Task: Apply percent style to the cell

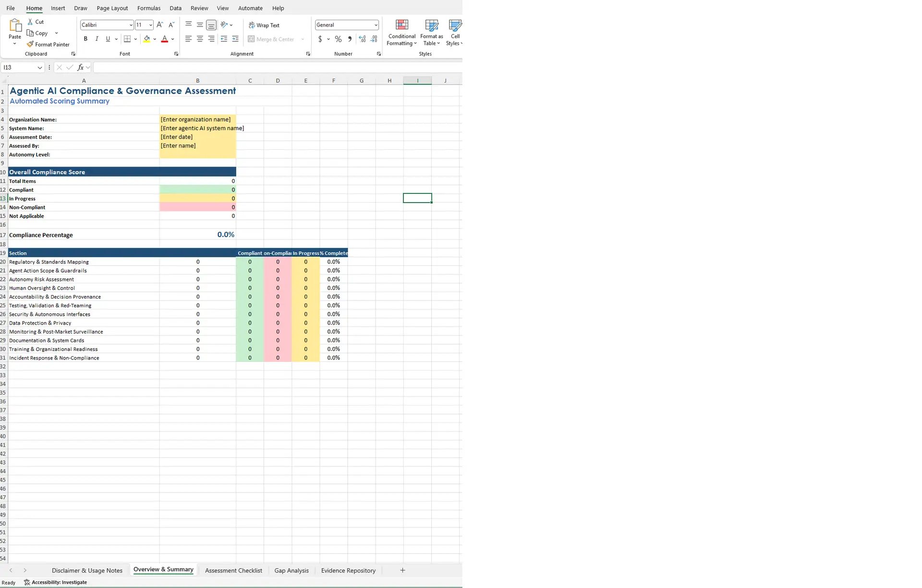Action: (338, 39)
